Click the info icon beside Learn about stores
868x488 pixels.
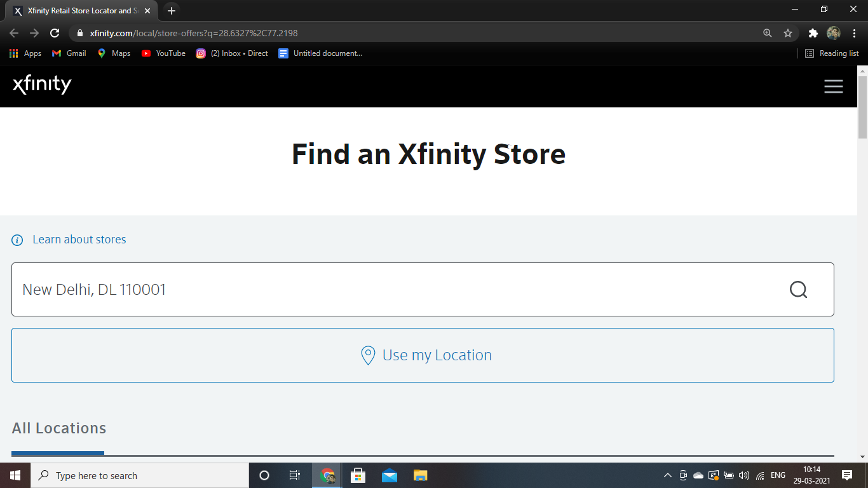(x=18, y=240)
